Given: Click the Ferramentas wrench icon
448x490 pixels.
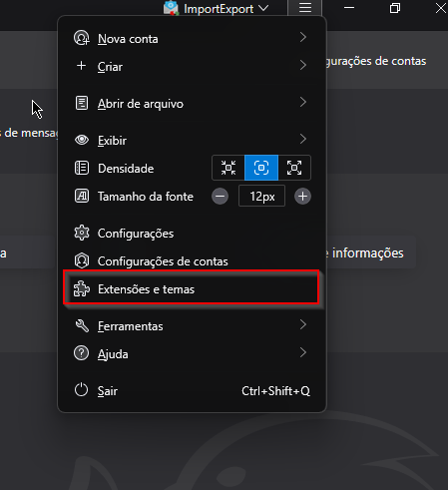Looking at the screenshot, I should (x=82, y=325).
